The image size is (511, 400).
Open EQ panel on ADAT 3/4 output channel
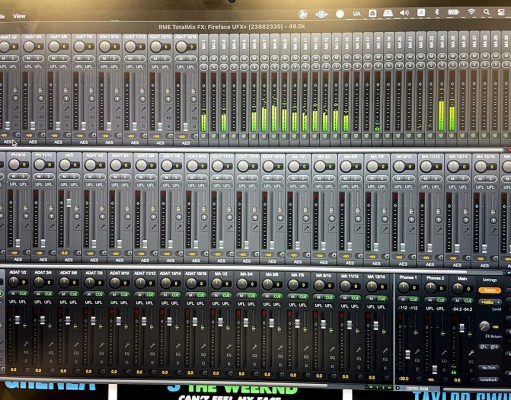[x=51, y=352]
